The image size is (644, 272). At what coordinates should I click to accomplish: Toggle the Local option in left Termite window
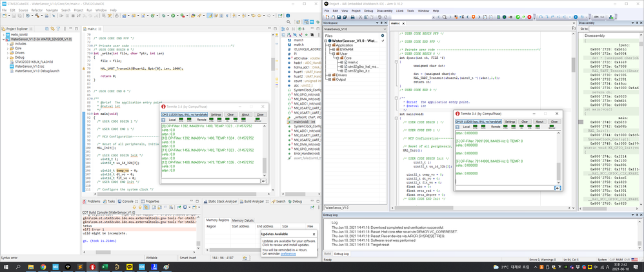coord(172,120)
